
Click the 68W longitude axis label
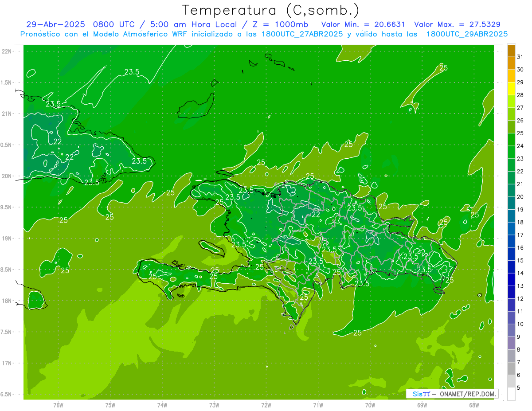474,405
